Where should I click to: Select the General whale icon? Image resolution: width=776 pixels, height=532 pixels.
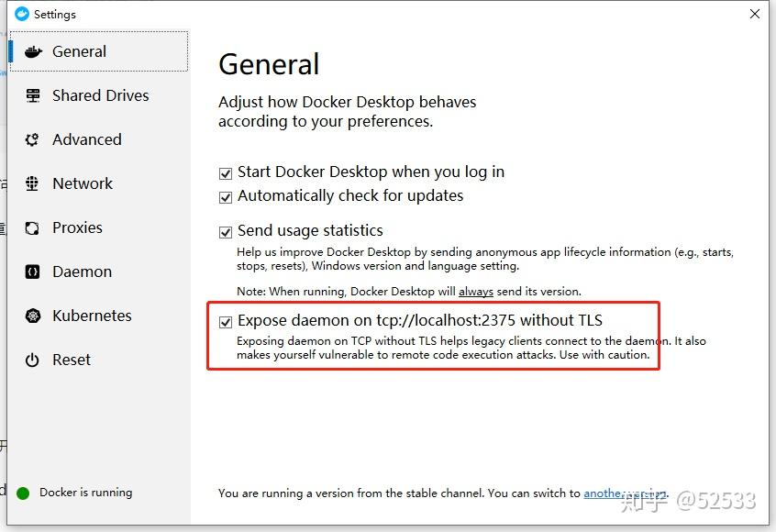pos(33,51)
